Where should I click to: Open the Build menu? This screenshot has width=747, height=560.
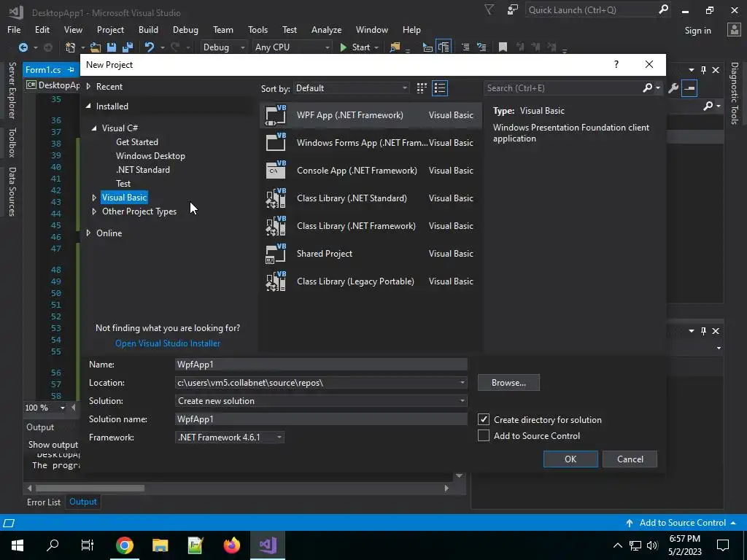148,29
